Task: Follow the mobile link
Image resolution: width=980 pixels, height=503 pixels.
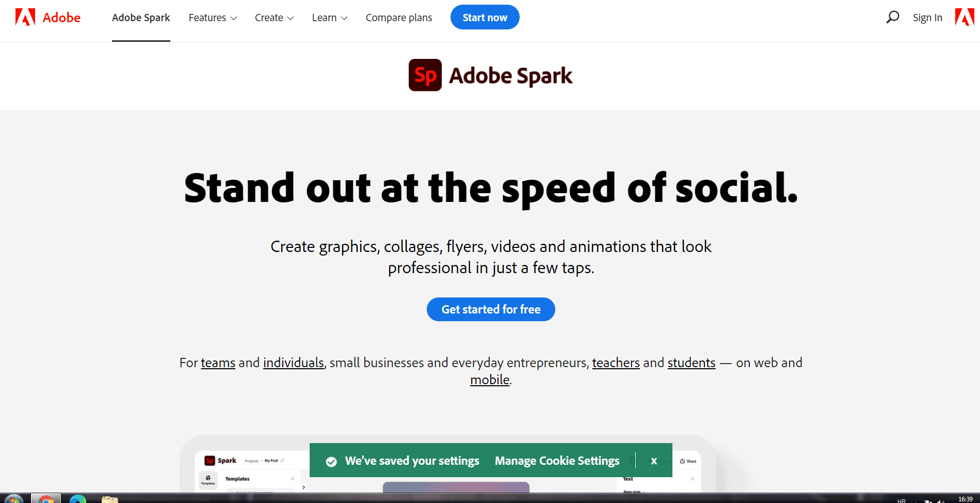Action: 490,380
